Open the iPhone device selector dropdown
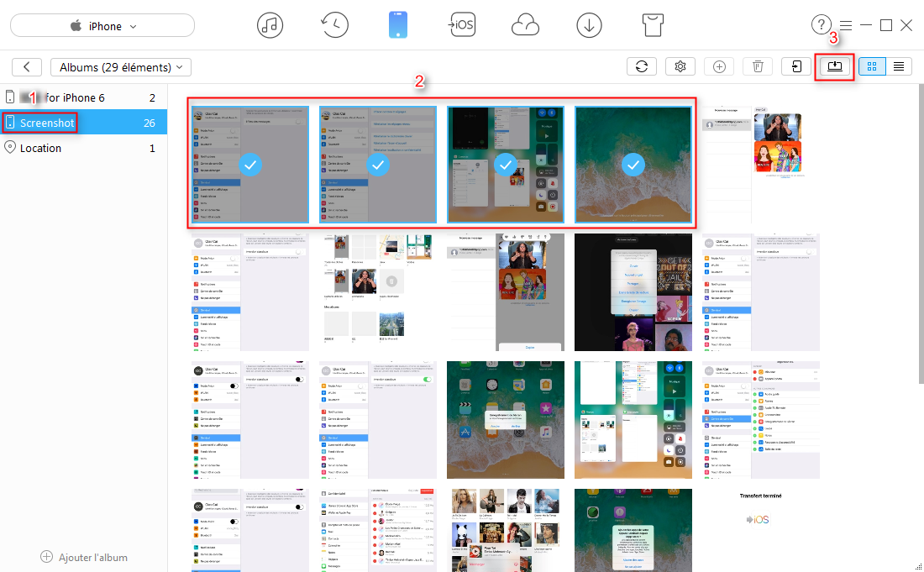Viewport: 924px width, 572px height. [x=102, y=26]
